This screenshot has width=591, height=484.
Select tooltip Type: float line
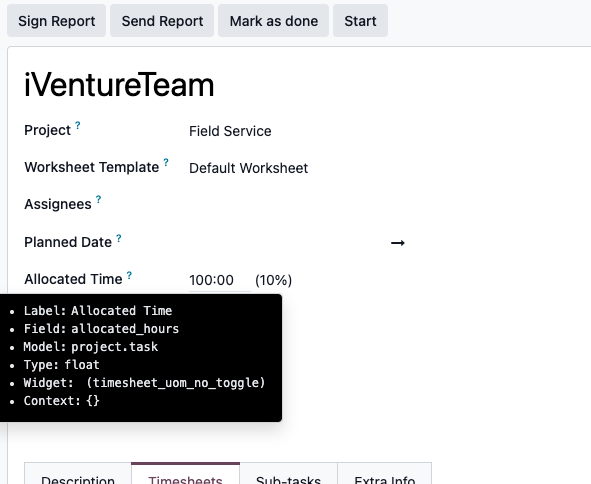(61, 365)
